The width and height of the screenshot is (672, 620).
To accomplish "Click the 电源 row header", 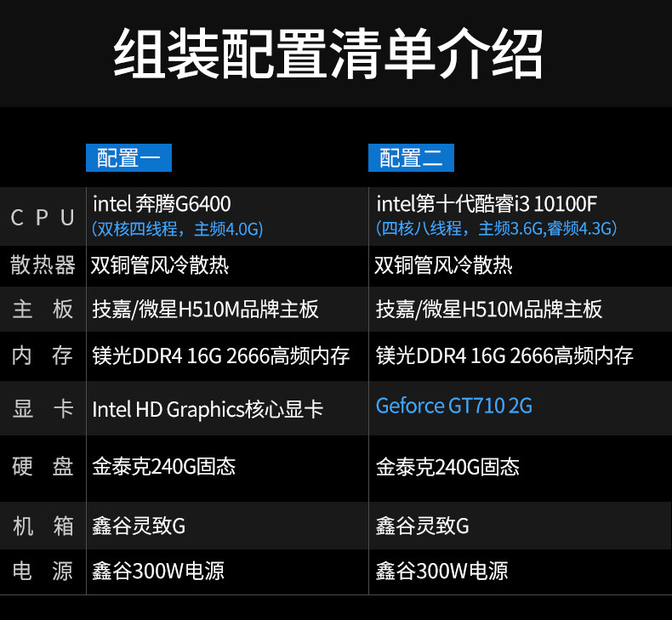I will pyautogui.click(x=43, y=571).
